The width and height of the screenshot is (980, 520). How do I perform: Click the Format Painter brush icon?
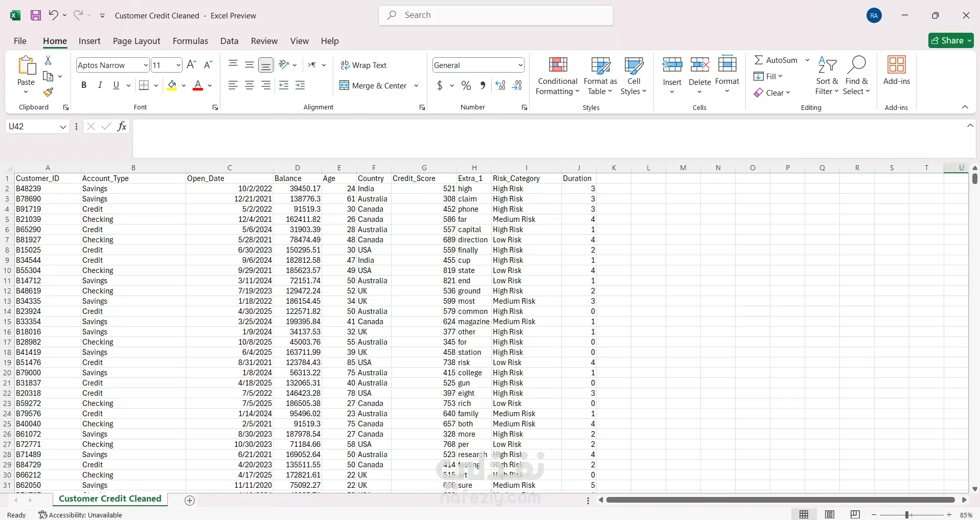[x=48, y=92]
